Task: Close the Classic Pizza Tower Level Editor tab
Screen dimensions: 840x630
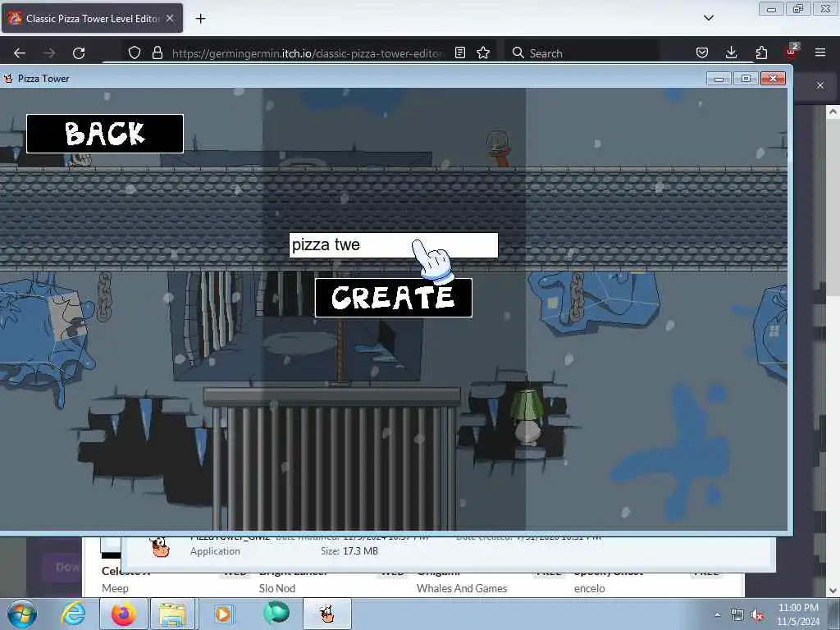Action: 170,18
